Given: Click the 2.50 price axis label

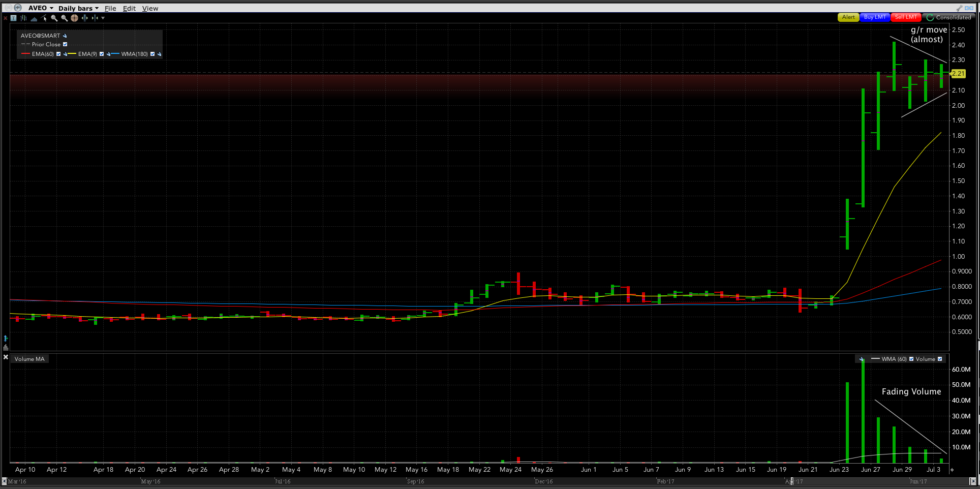Looking at the screenshot, I should [958, 30].
